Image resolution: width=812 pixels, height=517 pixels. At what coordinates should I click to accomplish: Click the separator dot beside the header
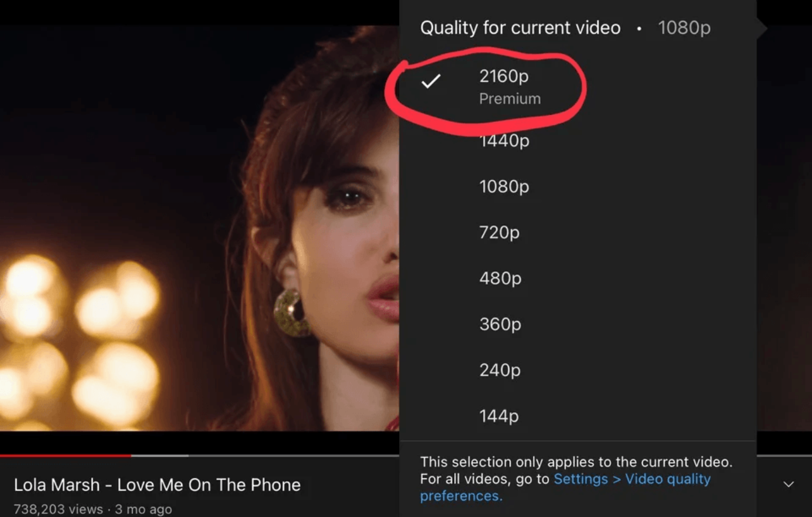pos(640,29)
